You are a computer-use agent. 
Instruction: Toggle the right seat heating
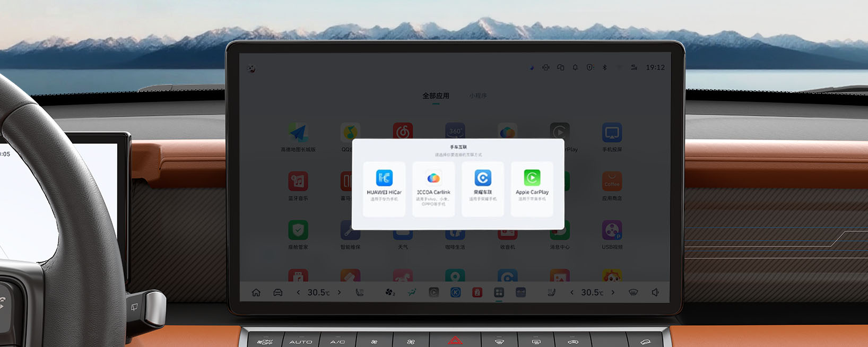click(551, 292)
